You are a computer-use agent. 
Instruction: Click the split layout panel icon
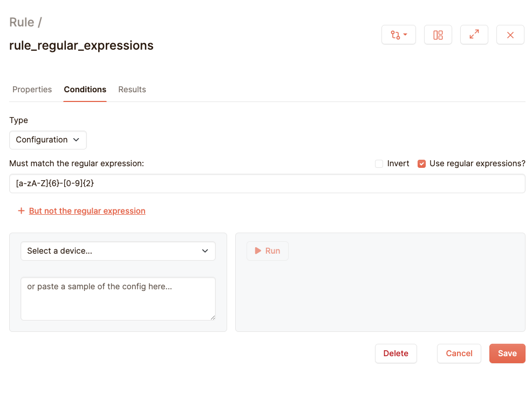point(438,35)
